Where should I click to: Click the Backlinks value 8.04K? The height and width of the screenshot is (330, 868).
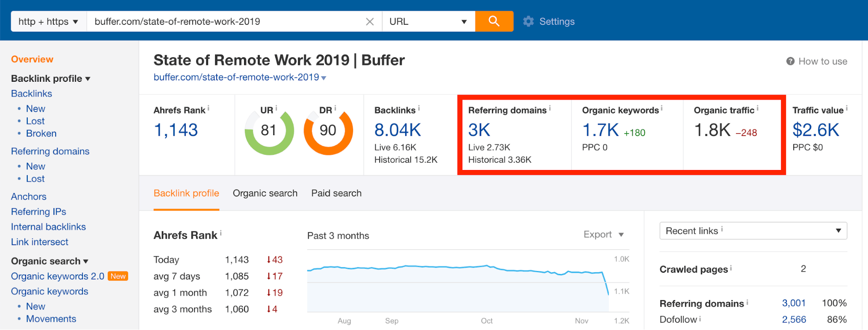[398, 130]
